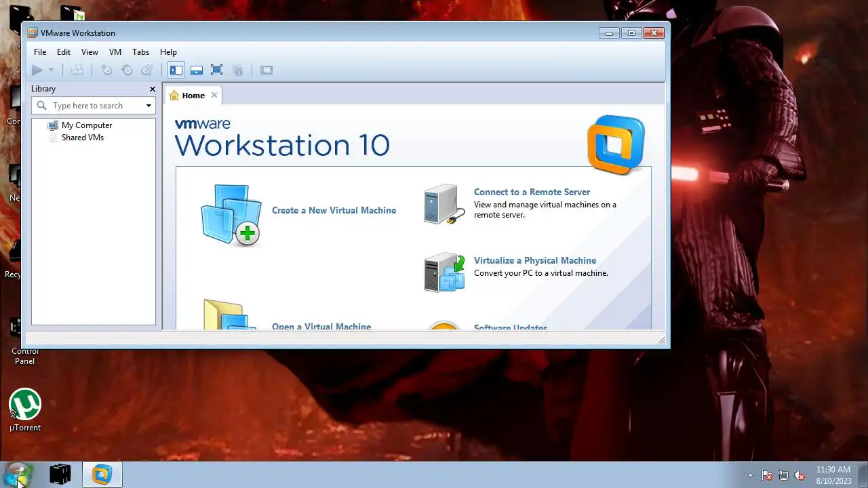Click the taskbar clock showing 11:30 AM
Viewport: 868px width, 488px height.
[833, 474]
